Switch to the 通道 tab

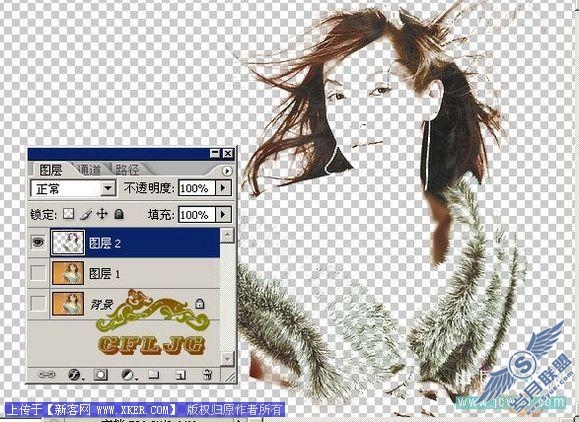[90, 169]
